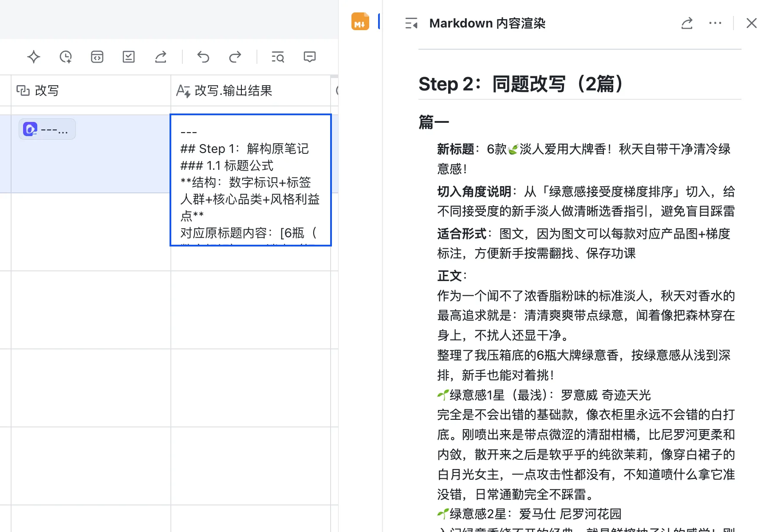This screenshot has width=765, height=532.
Task: Click the AI sparkle toolbar icon
Action: 34,57
